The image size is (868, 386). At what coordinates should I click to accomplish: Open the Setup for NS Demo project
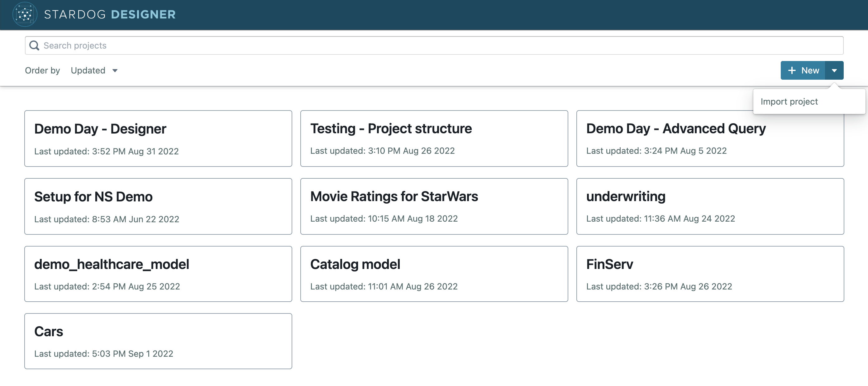point(158,206)
